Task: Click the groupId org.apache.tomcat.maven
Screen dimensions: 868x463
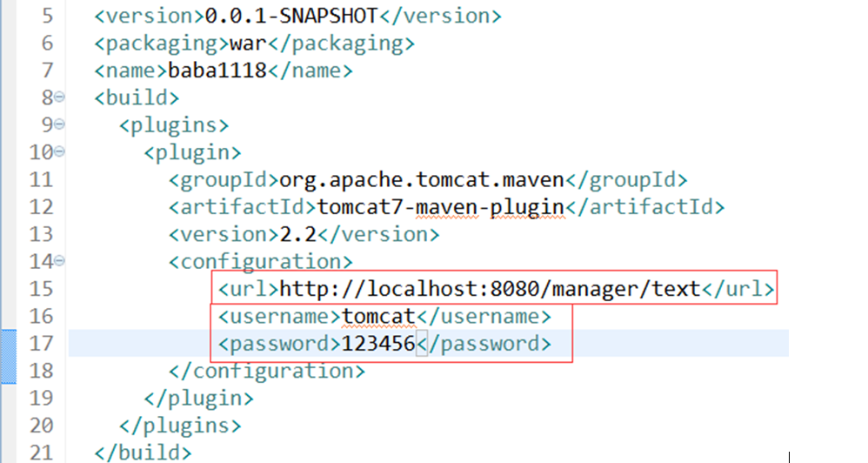Action: click(421, 179)
